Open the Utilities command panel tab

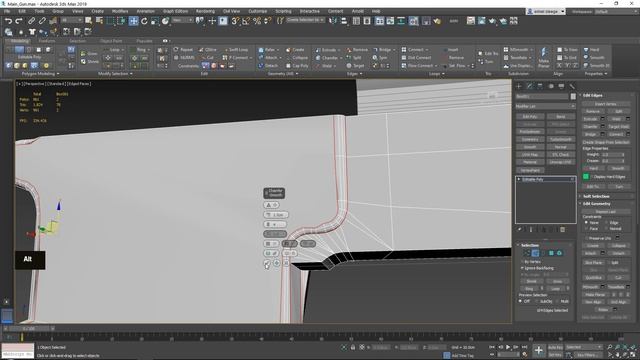[x=572, y=86]
